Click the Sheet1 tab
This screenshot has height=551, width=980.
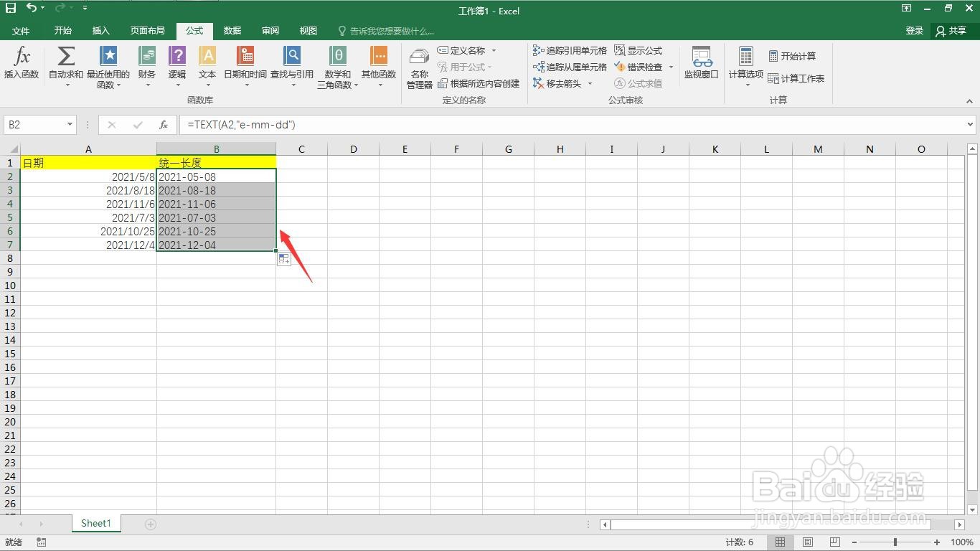click(96, 524)
